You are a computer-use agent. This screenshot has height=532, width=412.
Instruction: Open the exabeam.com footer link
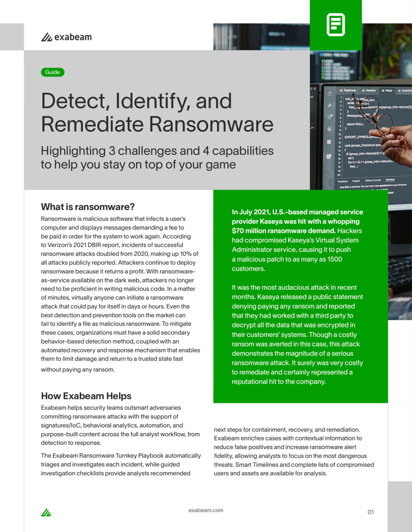tap(206, 510)
